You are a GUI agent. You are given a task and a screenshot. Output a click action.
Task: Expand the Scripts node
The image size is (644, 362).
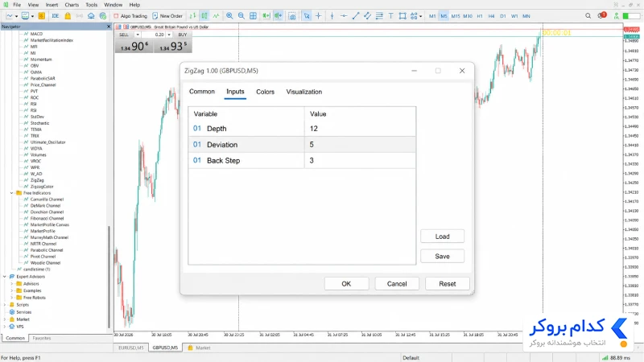[x=5, y=305]
